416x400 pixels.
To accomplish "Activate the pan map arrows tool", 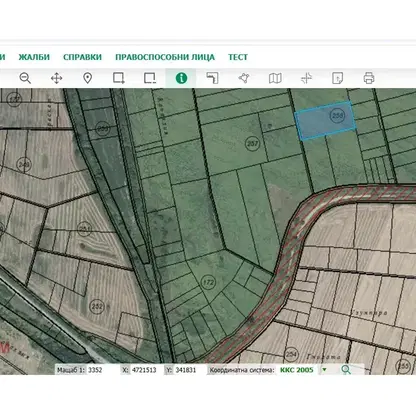I will 56,78.
